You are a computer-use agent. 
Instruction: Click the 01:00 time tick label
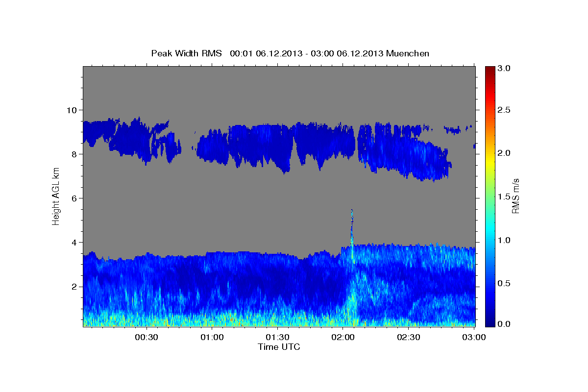212,337
